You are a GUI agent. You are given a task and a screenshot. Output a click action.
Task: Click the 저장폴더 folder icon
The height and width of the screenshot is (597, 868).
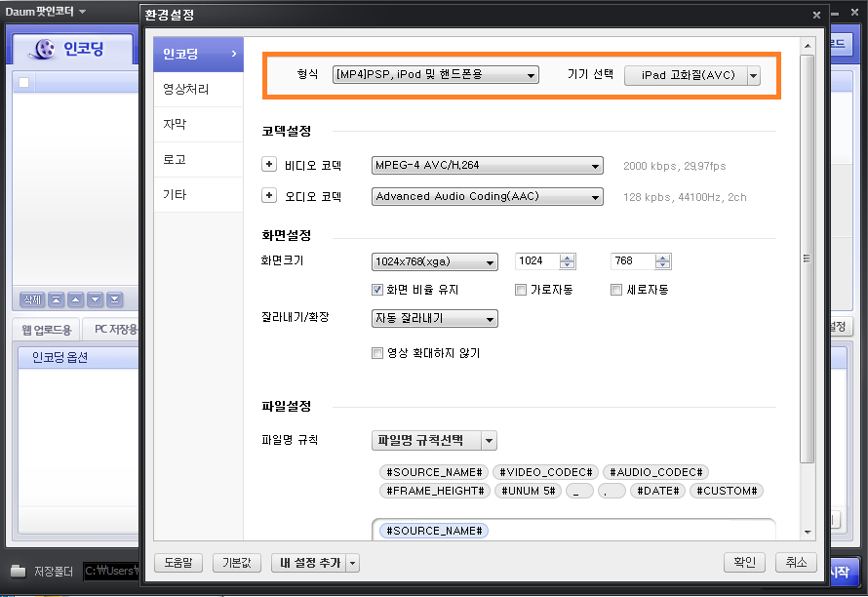pyautogui.click(x=18, y=571)
